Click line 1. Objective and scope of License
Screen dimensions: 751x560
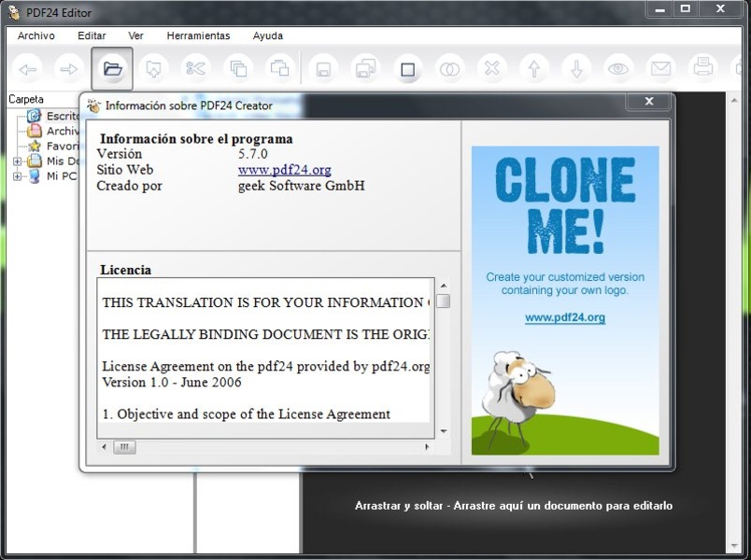click(x=247, y=414)
